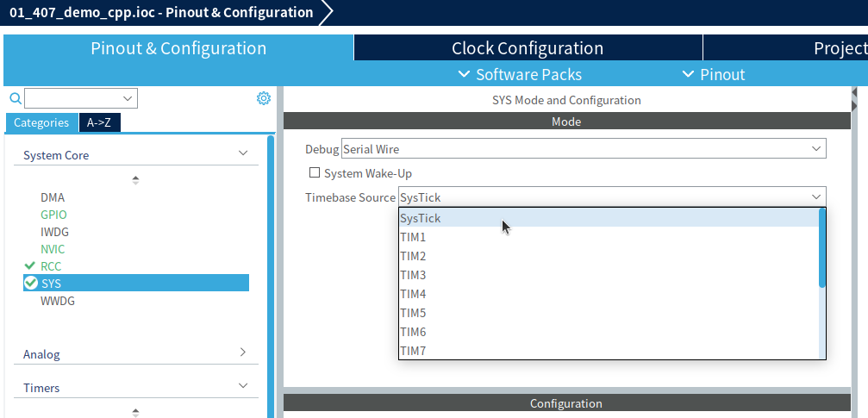Collapse the Timers category
868x418 pixels.
tap(242, 386)
